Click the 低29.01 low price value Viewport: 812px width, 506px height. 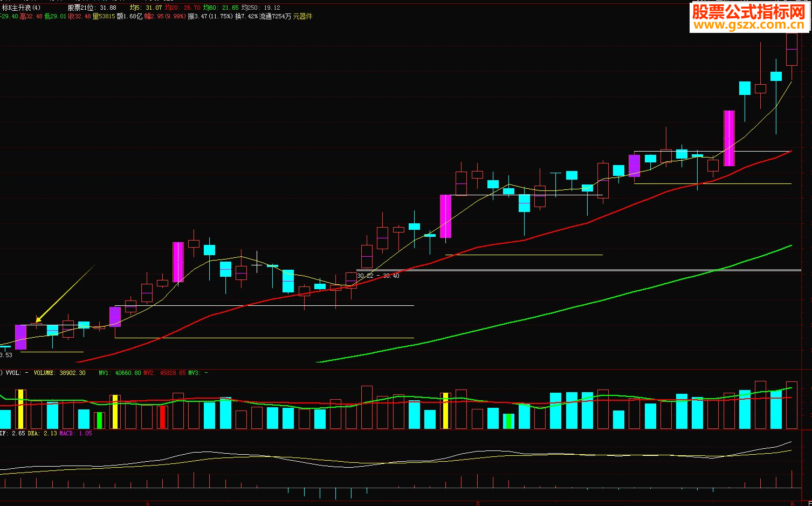[55, 16]
